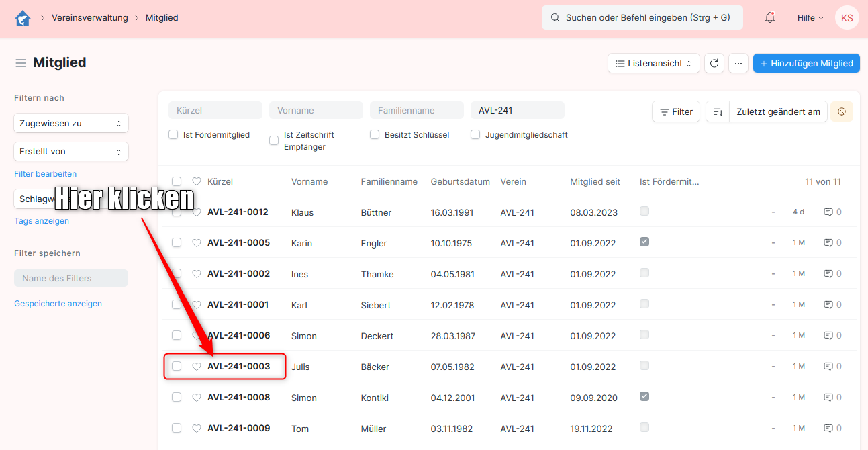Select the row checkbox for AVL-241-0008
This screenshot has width=868, height=450.
pyautogui.click(x=177, y=398)
